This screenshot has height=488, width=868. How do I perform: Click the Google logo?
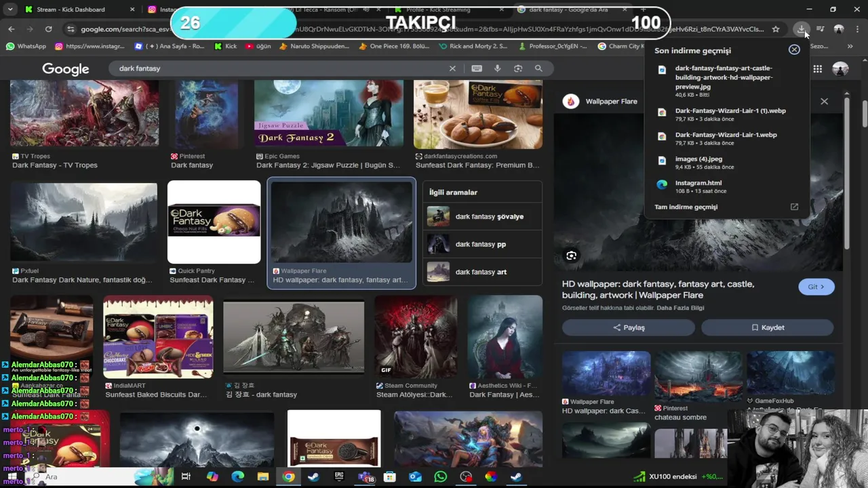(65, 69)
